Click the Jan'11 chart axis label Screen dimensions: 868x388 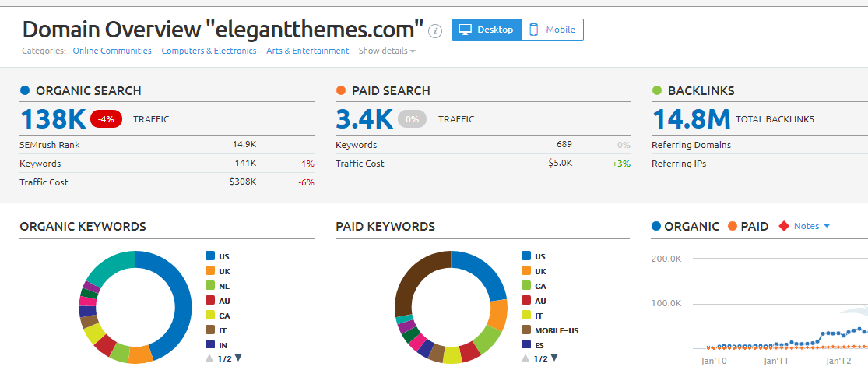pos(775,361)
